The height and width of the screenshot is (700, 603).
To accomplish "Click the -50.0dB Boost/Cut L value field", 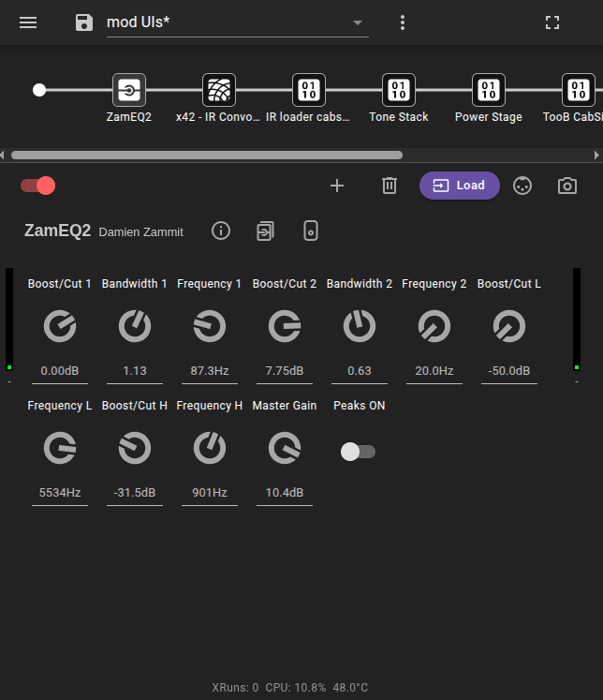I will 509,371.
